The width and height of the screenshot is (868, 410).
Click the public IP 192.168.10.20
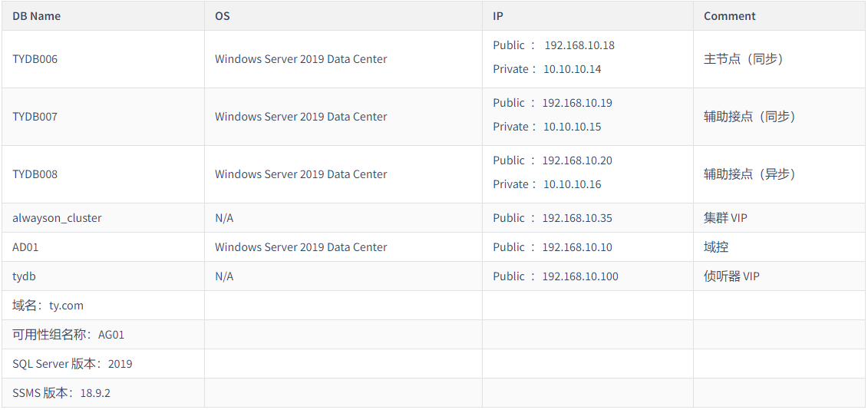pos(577,160)
